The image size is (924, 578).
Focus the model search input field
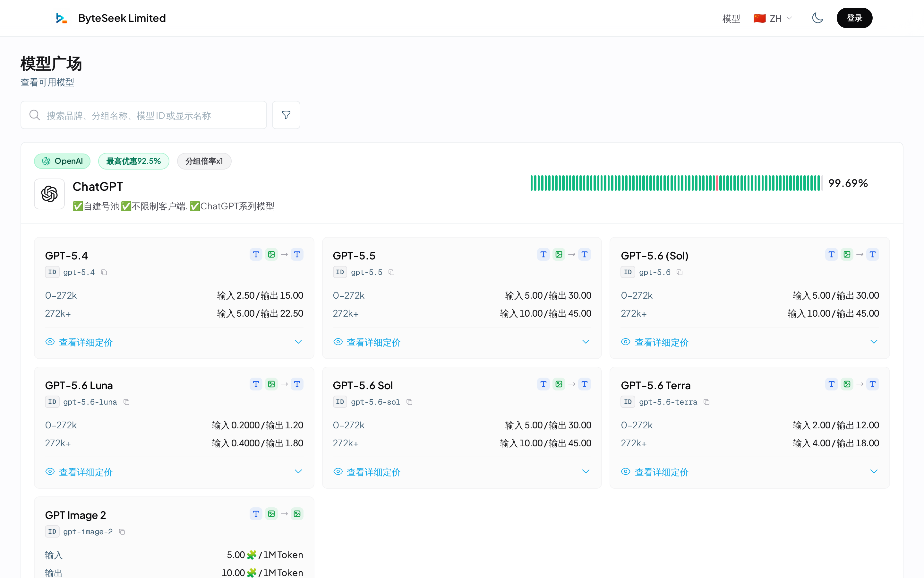[143, 115]
